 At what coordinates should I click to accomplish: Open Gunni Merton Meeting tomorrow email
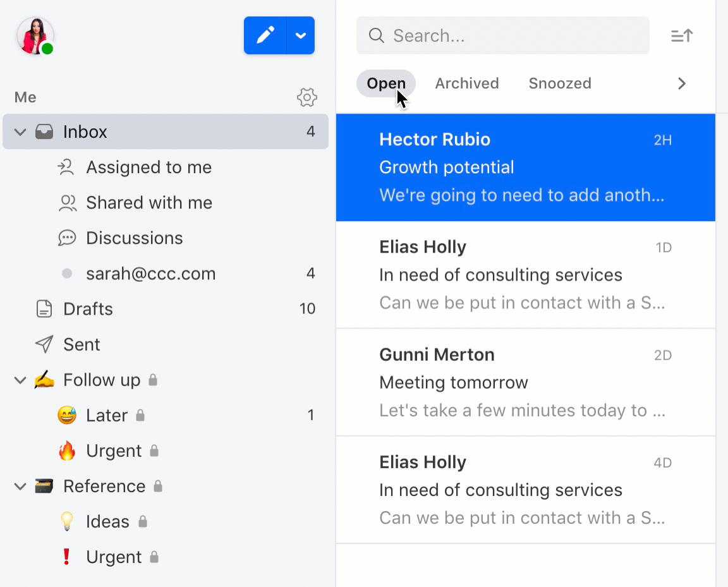pyautogui.click(x=526, y=383)
